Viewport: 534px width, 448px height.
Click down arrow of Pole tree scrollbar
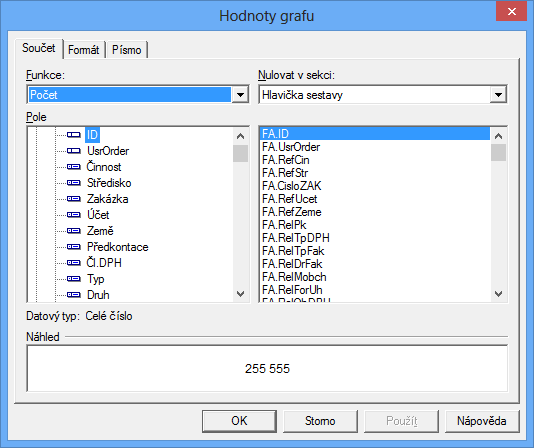point(240,294)
